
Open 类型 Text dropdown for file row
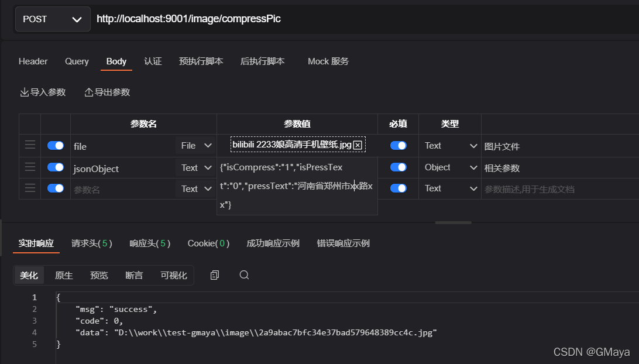(451, 146)
